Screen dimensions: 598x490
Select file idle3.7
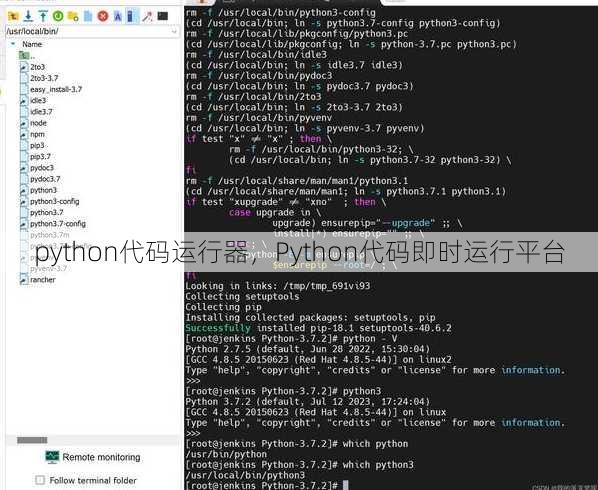point(41,112)
